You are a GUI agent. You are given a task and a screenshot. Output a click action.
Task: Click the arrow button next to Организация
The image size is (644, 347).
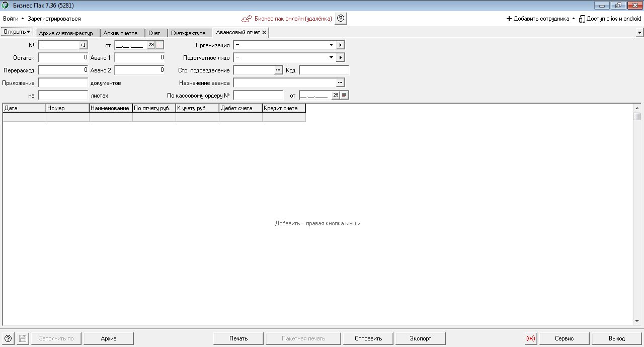(x=341, y=45)
